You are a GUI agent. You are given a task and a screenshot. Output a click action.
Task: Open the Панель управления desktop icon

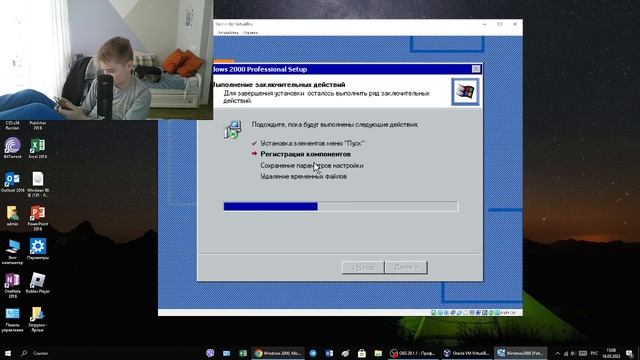pos(12,319)
